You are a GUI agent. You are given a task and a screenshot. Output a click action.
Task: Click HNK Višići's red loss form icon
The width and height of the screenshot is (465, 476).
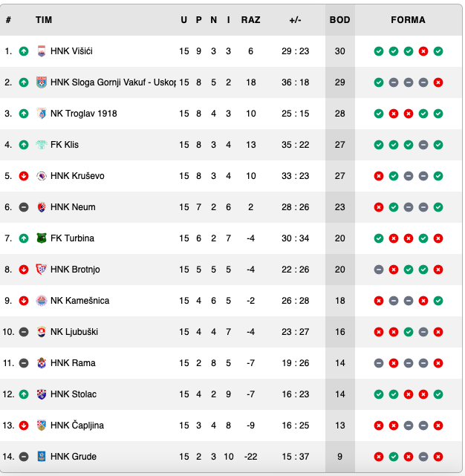pyautogui.click(x=423, y=51)
